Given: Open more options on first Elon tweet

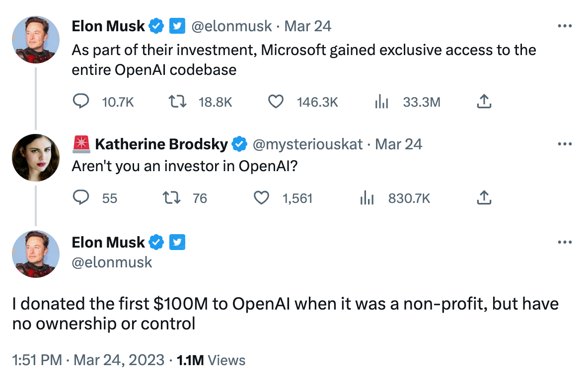Looking at the screenshot, I should (x=565, y=26).
